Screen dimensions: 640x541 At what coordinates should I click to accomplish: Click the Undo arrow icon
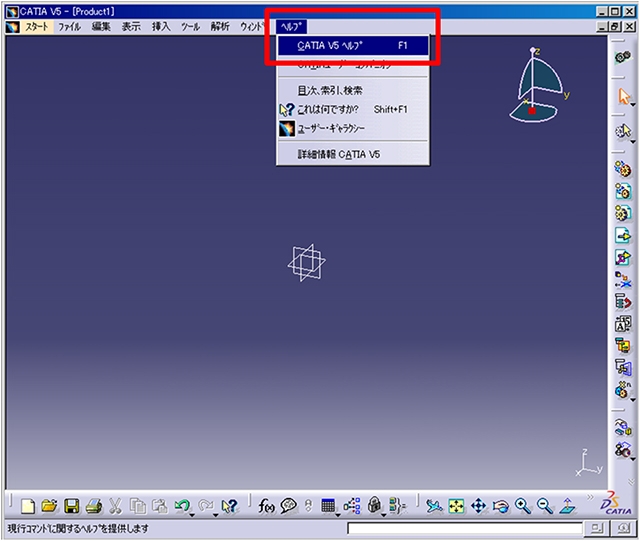(182, 506)
